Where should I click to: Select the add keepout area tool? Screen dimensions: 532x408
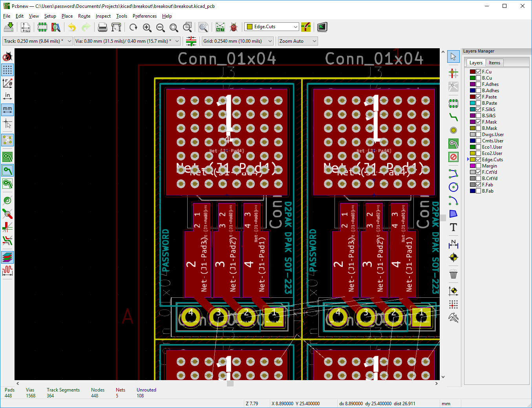click(x=453, y=157)
